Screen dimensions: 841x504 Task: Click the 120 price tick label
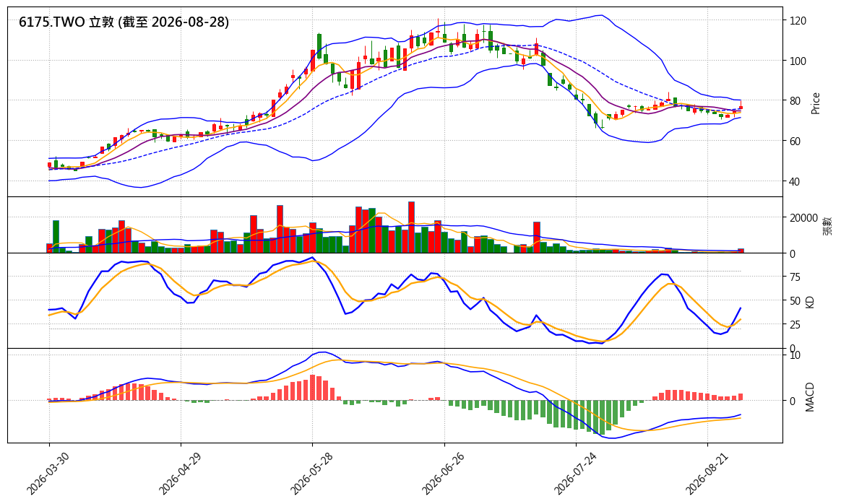click(x=798, y=21)
